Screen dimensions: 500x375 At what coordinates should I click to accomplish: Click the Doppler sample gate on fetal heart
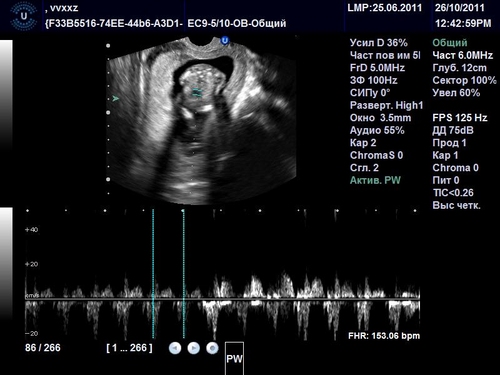tap(197, 93)
